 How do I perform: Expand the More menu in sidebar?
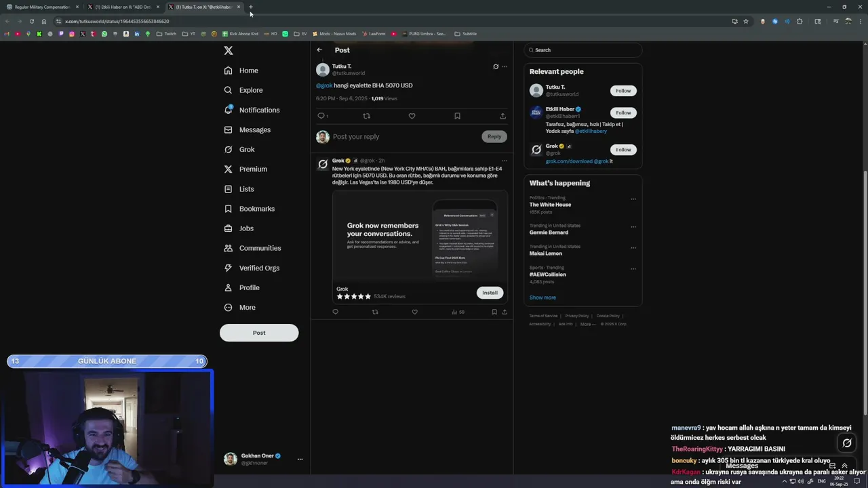coord(239,307)
